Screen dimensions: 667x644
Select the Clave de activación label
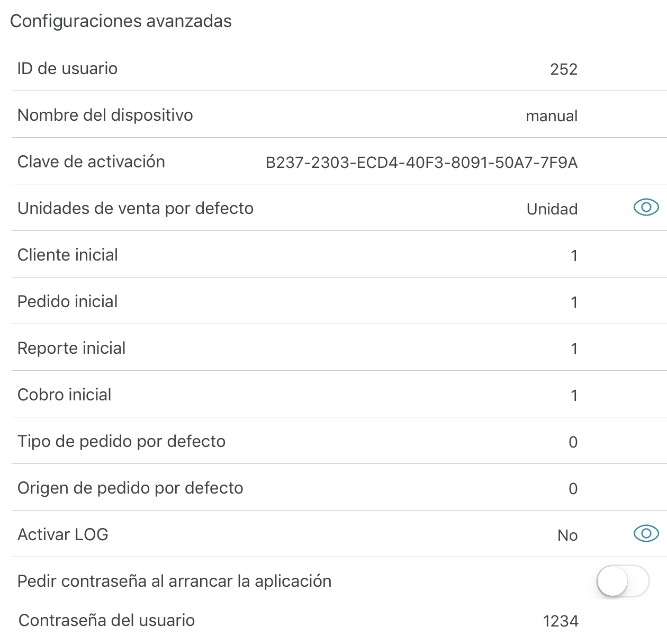[x=91, y=162]
